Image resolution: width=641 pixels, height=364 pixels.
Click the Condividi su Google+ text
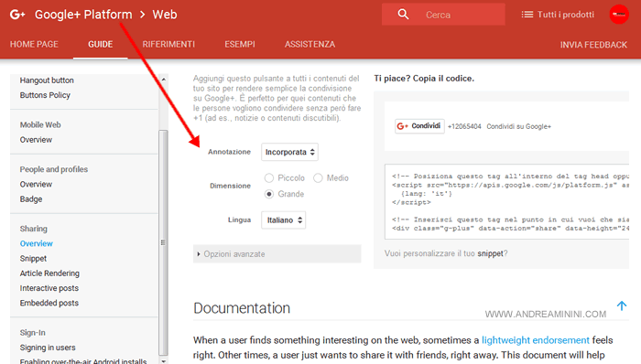pyautogui.click(x=519, y=126)
